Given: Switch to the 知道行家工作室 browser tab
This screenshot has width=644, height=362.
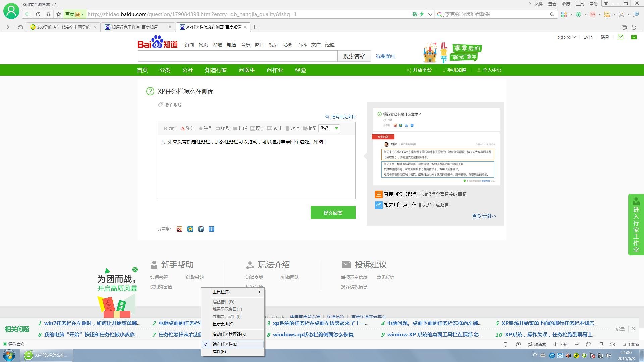Looking at the screenshot, I should click(x=134, y=27).
